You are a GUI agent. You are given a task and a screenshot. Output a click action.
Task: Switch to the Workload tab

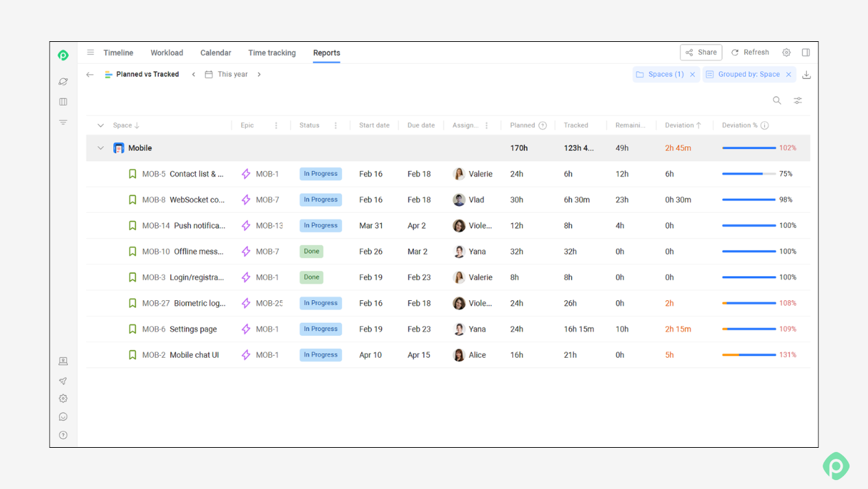point(167,53)
